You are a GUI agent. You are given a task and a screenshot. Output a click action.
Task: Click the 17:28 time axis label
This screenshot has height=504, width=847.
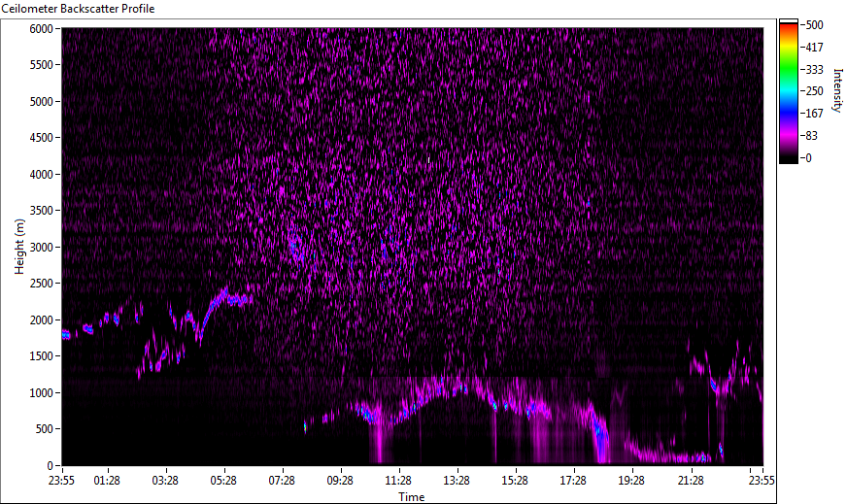tap(574, 481)
